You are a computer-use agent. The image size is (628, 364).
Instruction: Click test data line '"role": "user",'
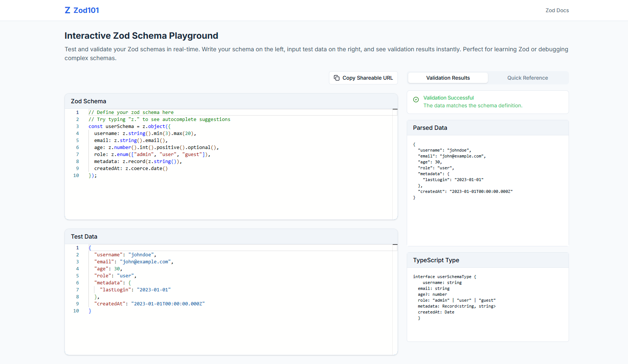click(115, 276)
